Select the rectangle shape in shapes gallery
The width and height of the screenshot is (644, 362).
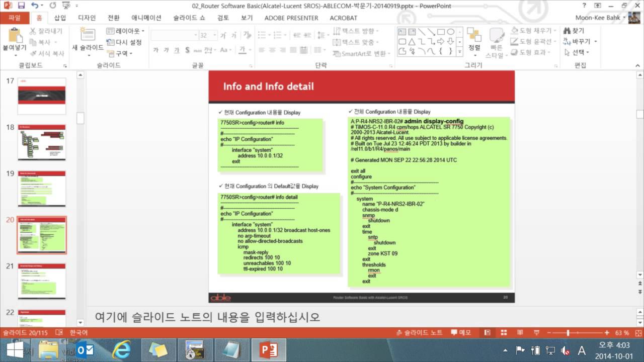point(440,32)
